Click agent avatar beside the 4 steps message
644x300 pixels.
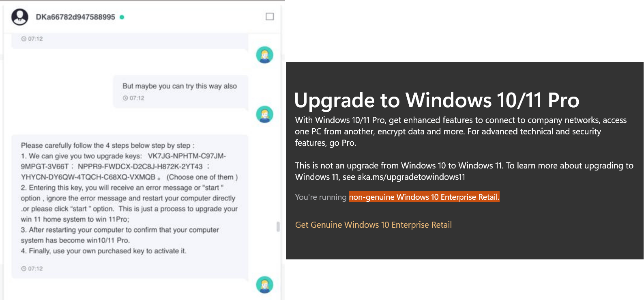[265, 285]
